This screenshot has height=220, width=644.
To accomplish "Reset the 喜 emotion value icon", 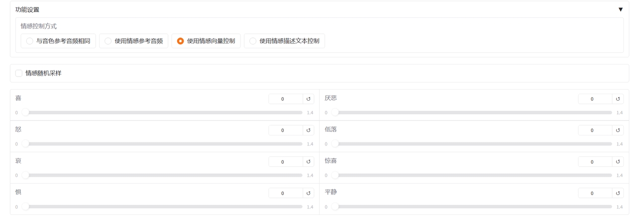I will (x=308, y=99).
